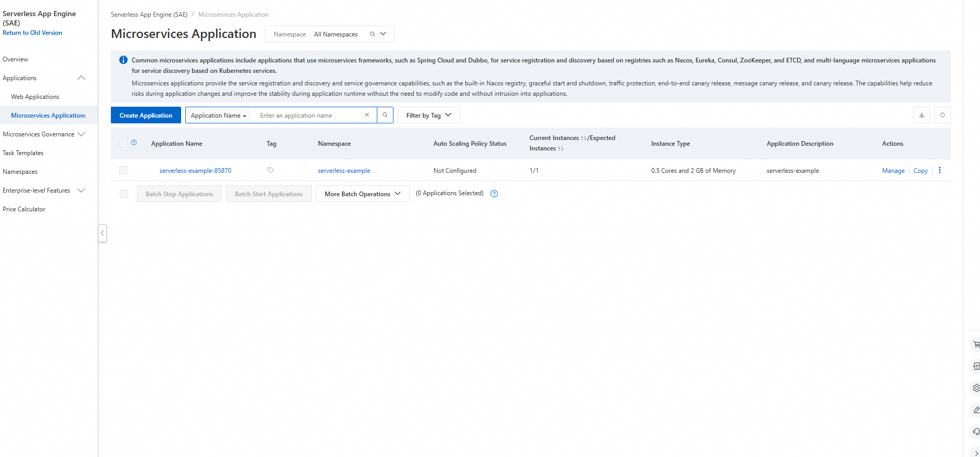Screen dimensions: 980x457
Task: Expand the Microservices Governance sidebar section
Action: (81, 134)
